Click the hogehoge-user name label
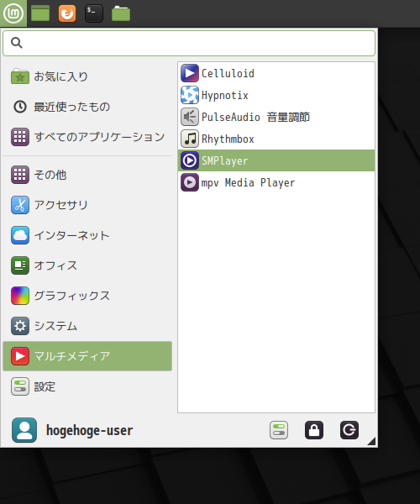Image resolution: width=420 pixels, height=504 pixels. 89,430
